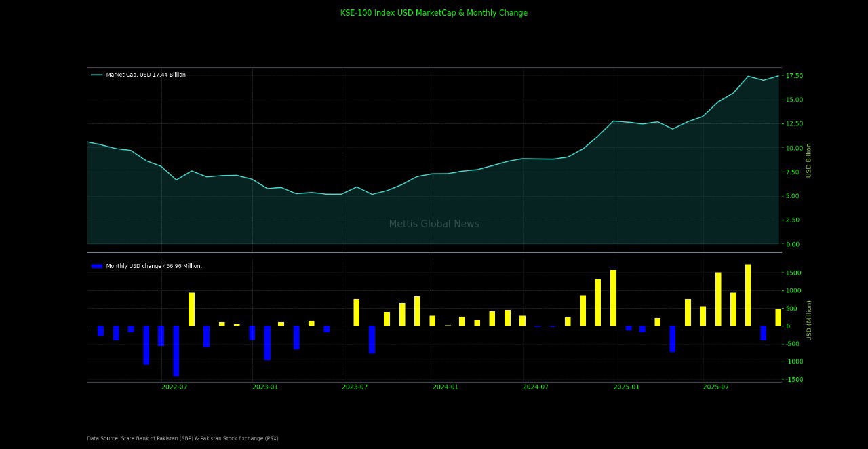Open the 2024-01 axis tick label
The height and width of the screenshot is (449, 868).
(446, 387)
